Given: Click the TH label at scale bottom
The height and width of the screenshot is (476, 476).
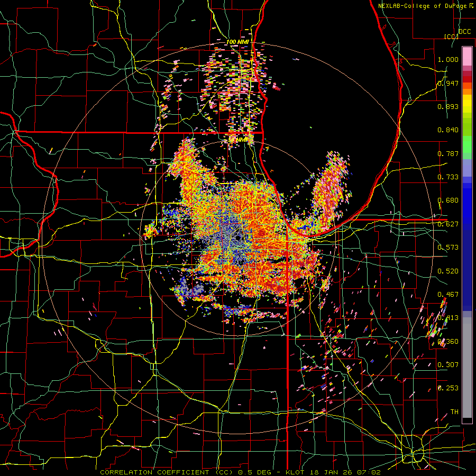Looking at the screenshot, I should (x=454, y=412).
